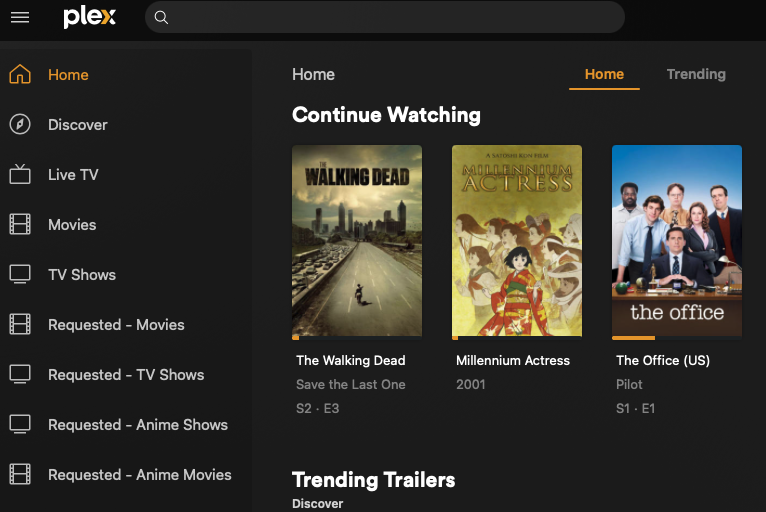Viewport: 766px width, 512px height.
Task: Click the TV Shows monitor icon
Action: coord(20,274)
